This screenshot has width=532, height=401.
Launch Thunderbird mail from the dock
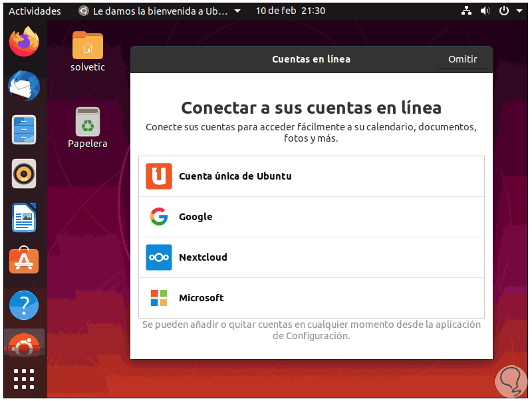(24, 86)
